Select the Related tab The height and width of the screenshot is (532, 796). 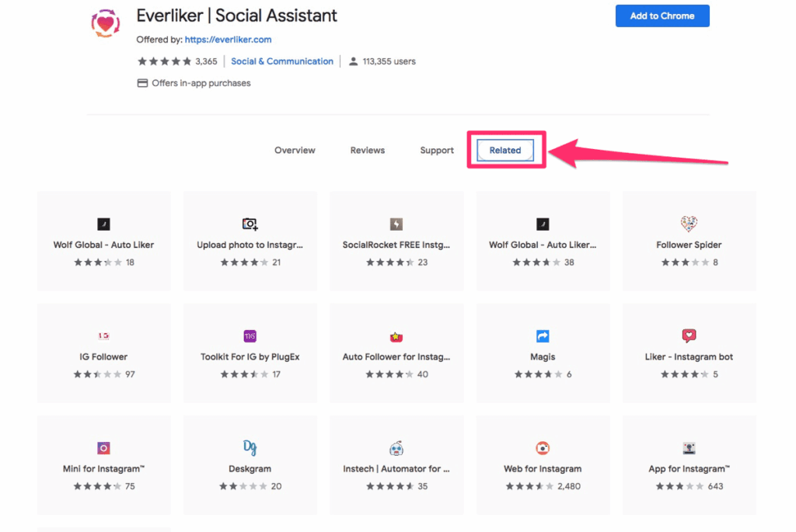[505, 150]
